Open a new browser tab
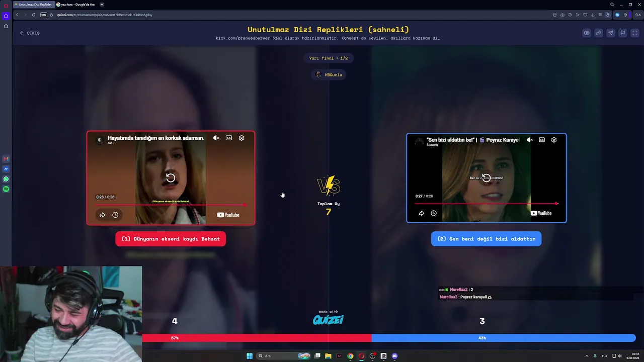The image size is (644, 362). pyautogui.click(x=102, y=5)
